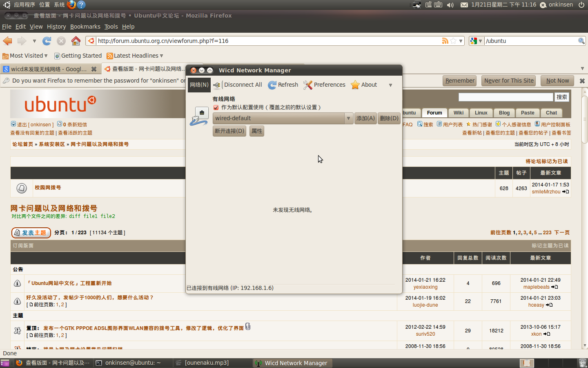Click the forum 搜索 search button

(562, 97)
